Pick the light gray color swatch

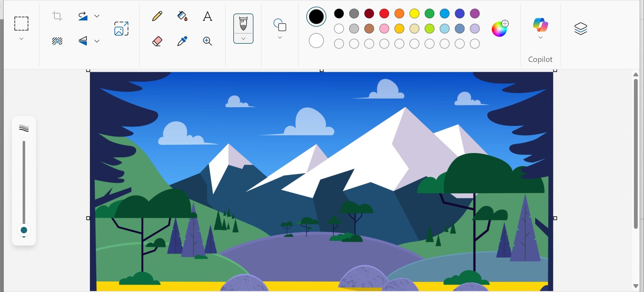354,29
